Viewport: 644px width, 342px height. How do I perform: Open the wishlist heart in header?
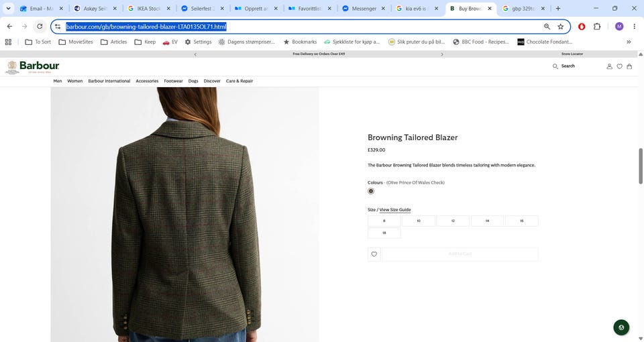click(x=619, y=66)
